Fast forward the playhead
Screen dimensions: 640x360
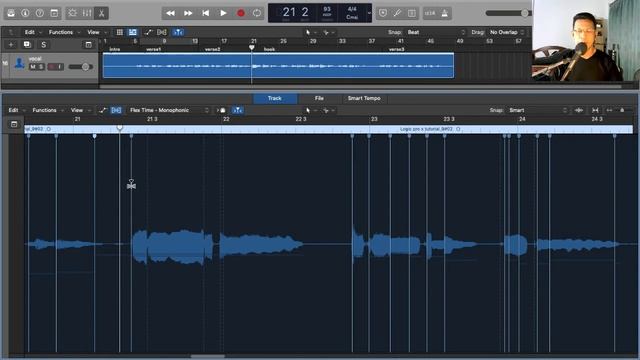pyautogui.click(x=188, y=13)
